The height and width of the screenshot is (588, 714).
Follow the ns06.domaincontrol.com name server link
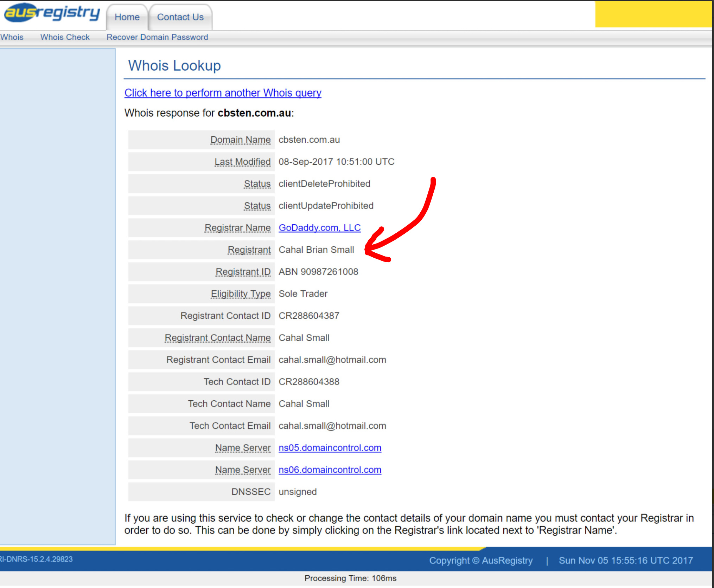(x=330, y=470)
